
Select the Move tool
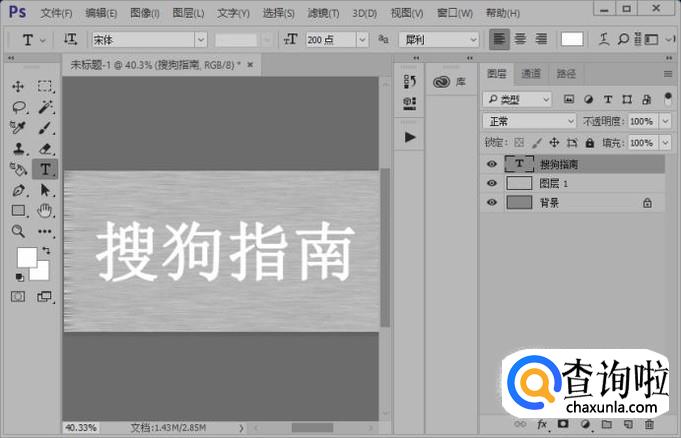18,86
